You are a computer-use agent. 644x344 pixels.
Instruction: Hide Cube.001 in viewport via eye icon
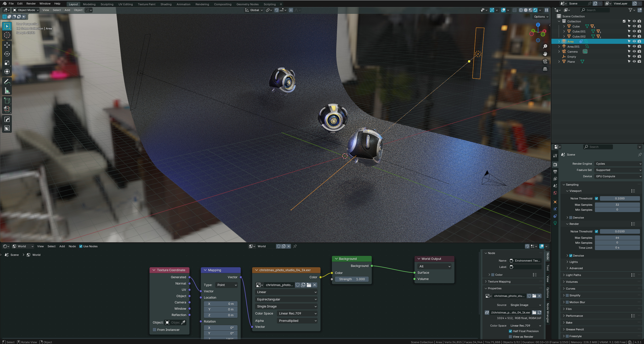tap(634, 31)
